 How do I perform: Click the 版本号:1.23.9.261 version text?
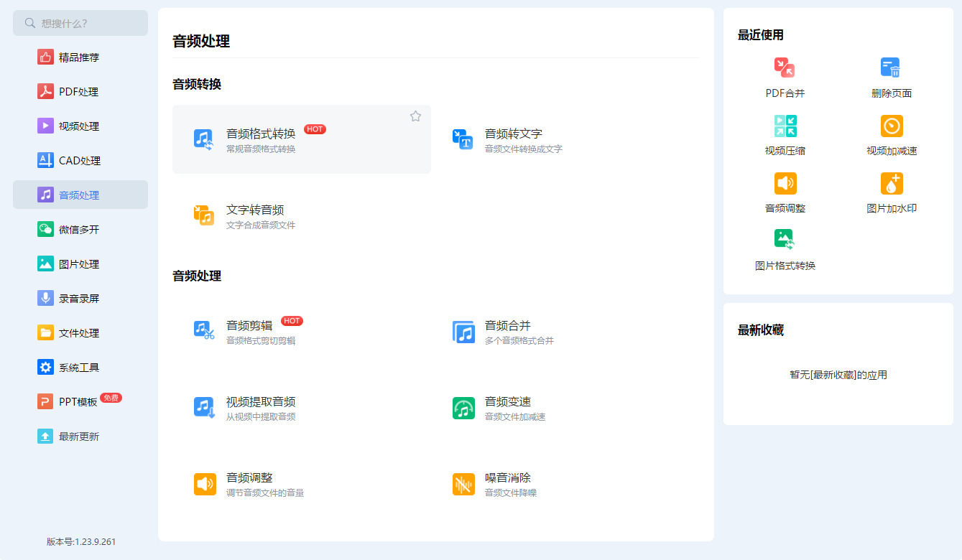pos(81,542)
